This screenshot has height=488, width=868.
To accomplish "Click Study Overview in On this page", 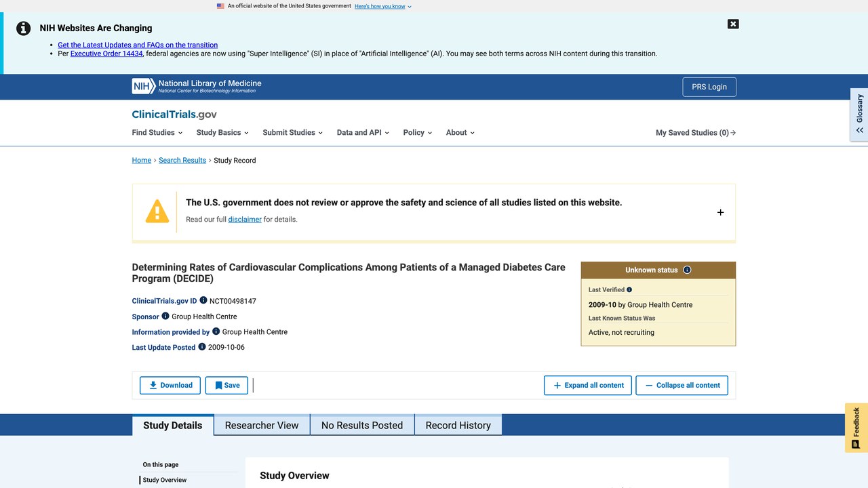I will pos(165,480).
